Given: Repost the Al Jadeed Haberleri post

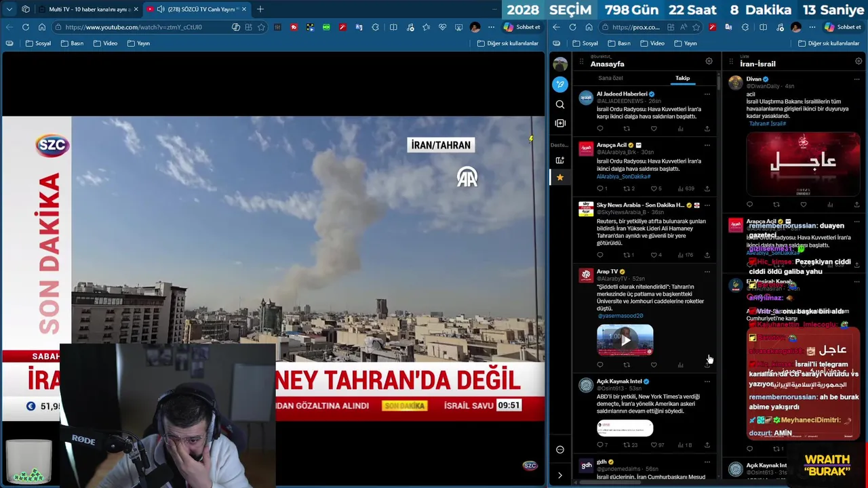Looking at the screenshot, I should coord(626,128).
